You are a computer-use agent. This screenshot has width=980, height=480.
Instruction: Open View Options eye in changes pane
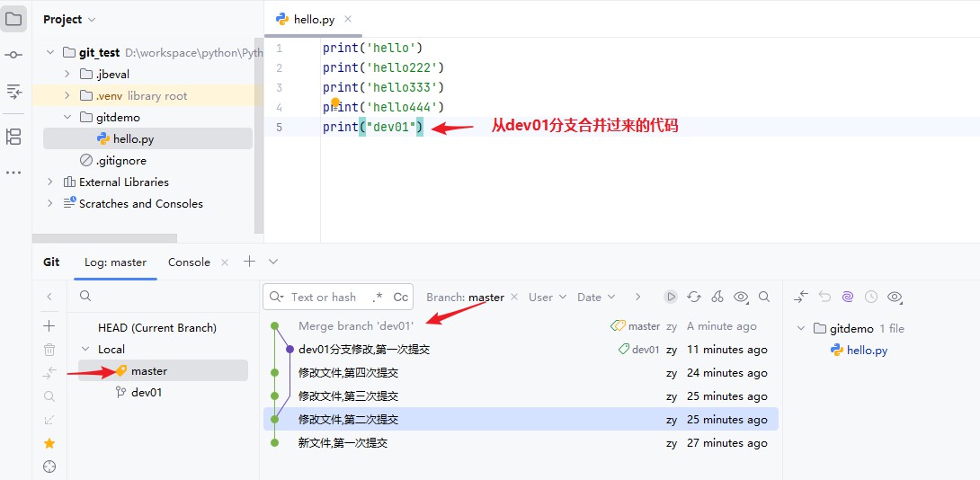[895, 297]
